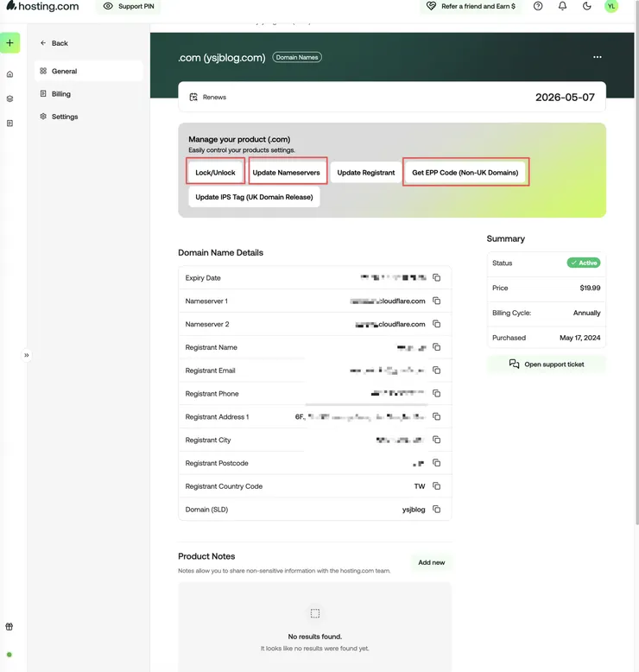Open the help question mark icon

(538, 6)
